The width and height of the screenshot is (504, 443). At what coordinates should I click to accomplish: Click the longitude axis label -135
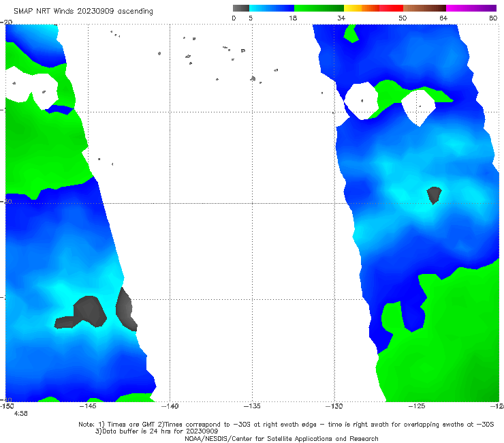(252, 406)
